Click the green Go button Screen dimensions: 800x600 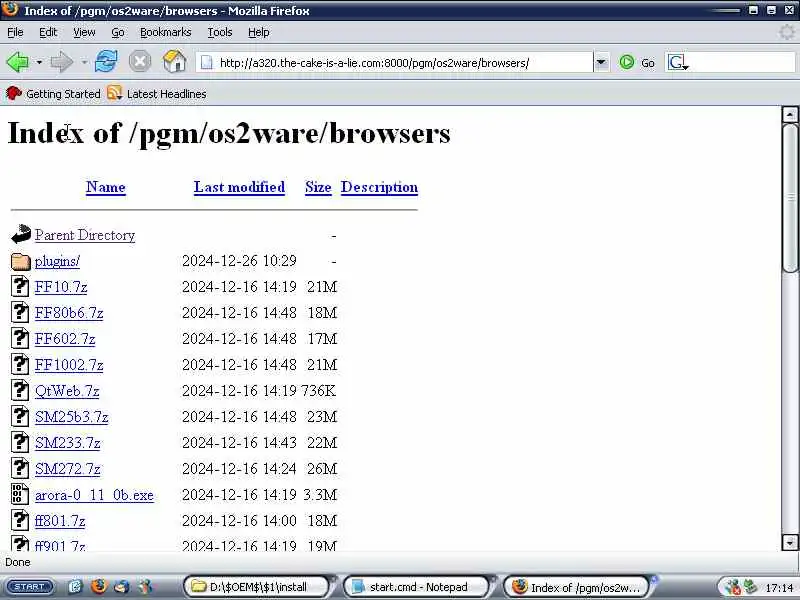(x=637, y=63)
